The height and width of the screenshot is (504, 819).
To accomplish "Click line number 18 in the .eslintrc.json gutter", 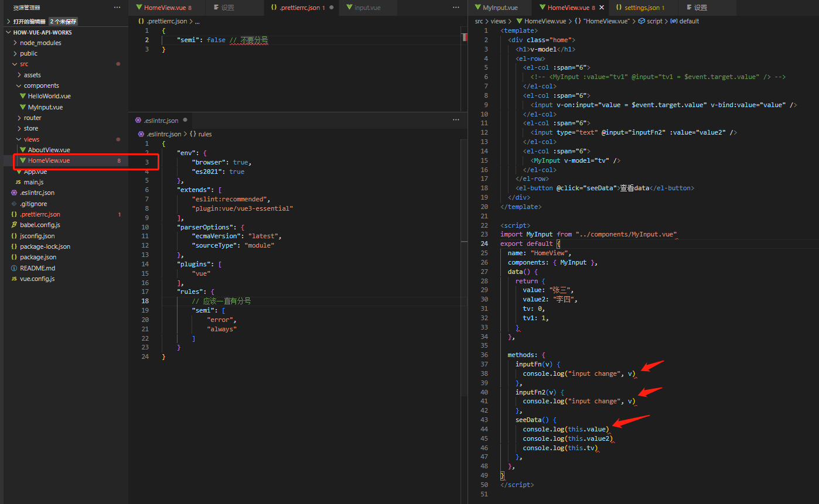I will 145,301.
